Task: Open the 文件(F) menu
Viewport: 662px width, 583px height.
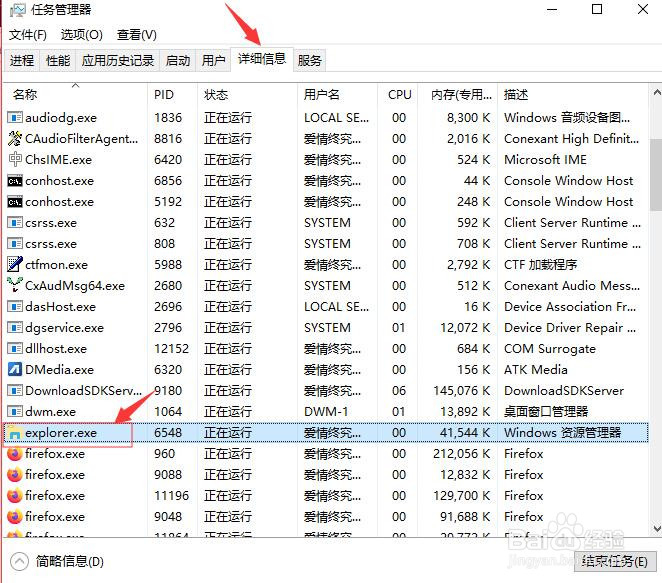Action: (28, 35)
